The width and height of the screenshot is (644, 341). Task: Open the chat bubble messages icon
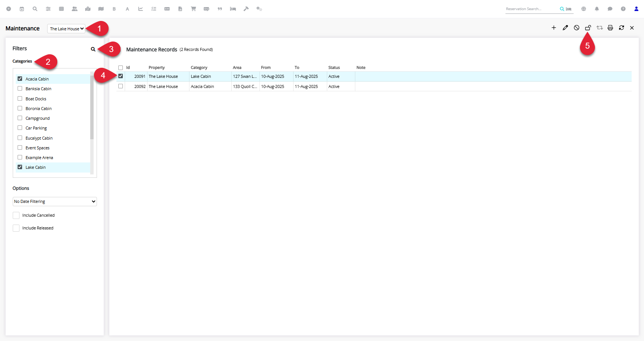click(x=610, y=9)
